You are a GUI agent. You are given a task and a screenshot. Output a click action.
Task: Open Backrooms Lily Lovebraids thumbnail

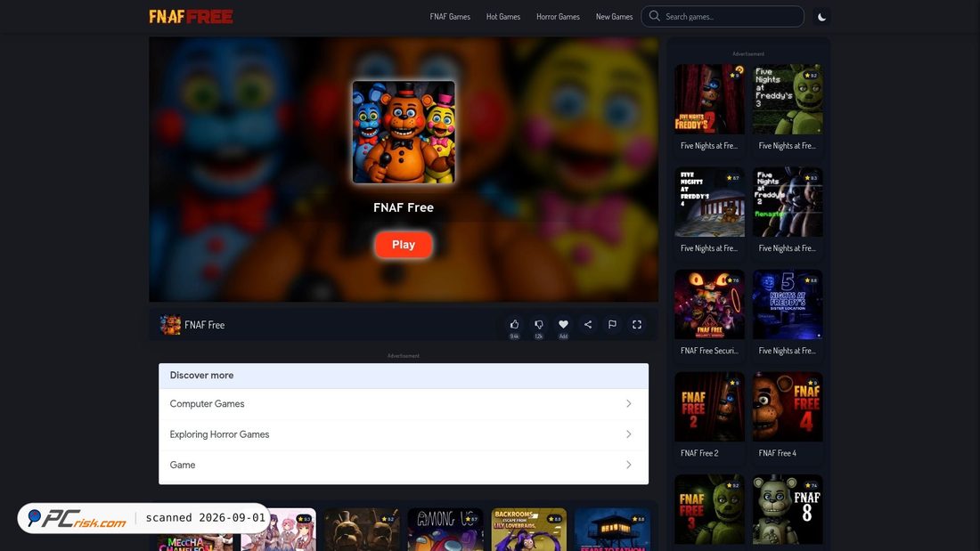[528, 530]
